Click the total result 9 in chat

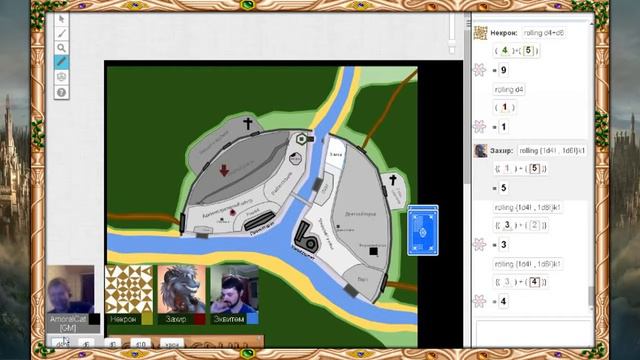tap(503, 70)
